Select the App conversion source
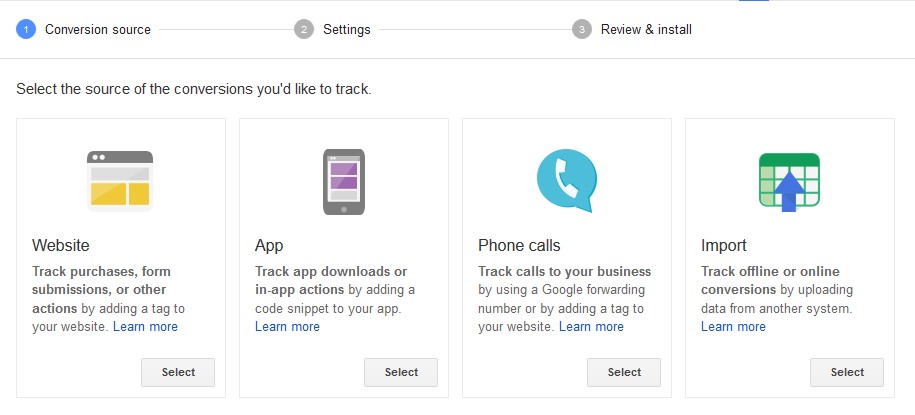This screenshot has height=415, width=915. [401, 372]
